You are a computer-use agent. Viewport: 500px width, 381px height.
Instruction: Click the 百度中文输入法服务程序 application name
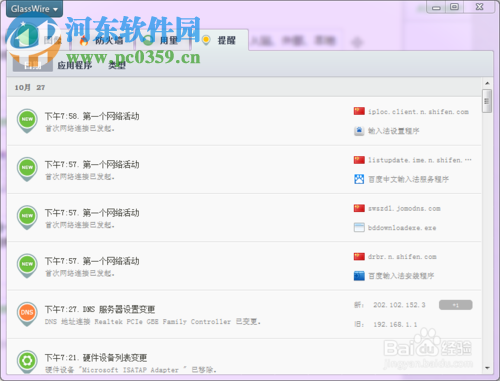pos(408,179)
